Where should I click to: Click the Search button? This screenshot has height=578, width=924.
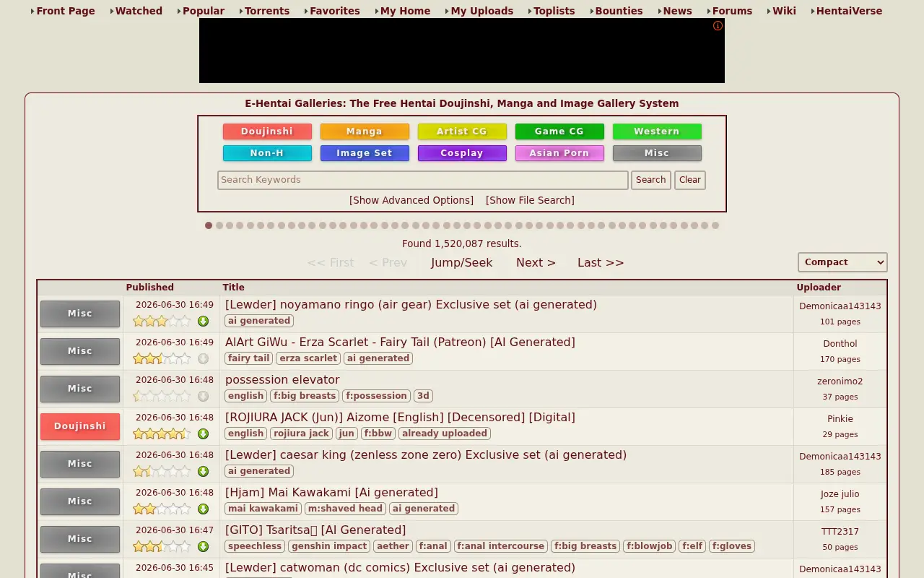coord(651,180)
